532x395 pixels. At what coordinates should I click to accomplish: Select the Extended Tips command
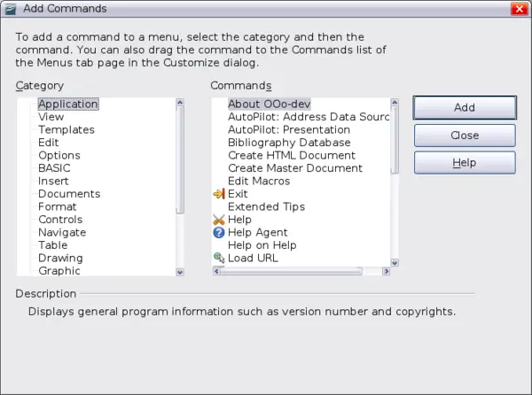[x=266, y=207]
